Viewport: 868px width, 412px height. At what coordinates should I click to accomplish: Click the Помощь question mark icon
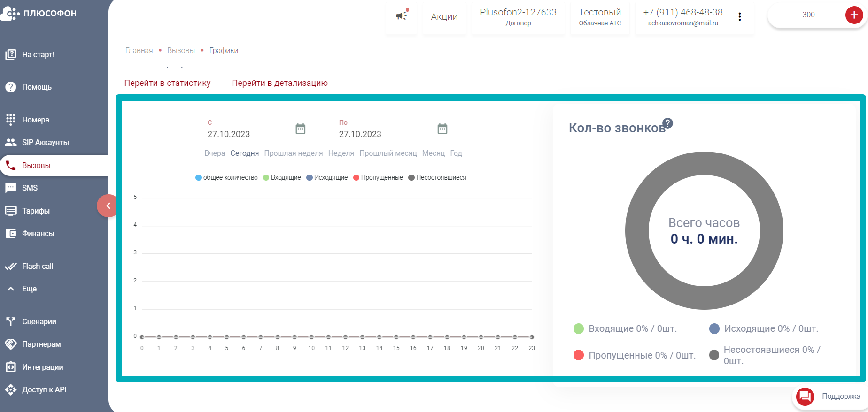[x=10, y=87]
